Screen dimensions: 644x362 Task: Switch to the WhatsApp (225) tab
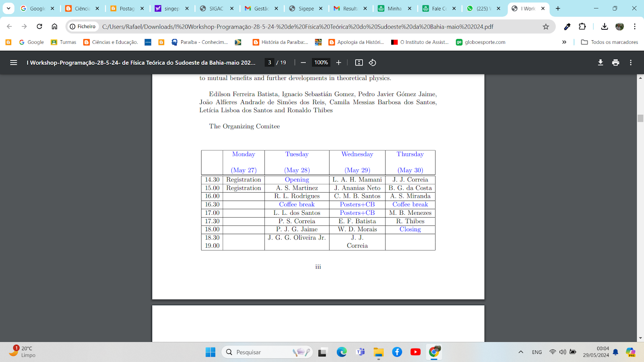point(484,8)
